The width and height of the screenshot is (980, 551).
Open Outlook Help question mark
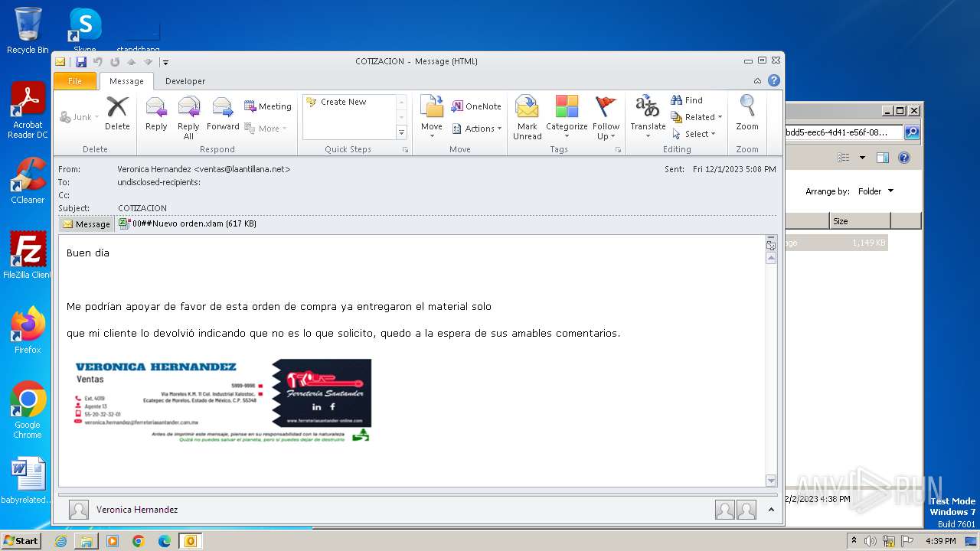(774, 80)
